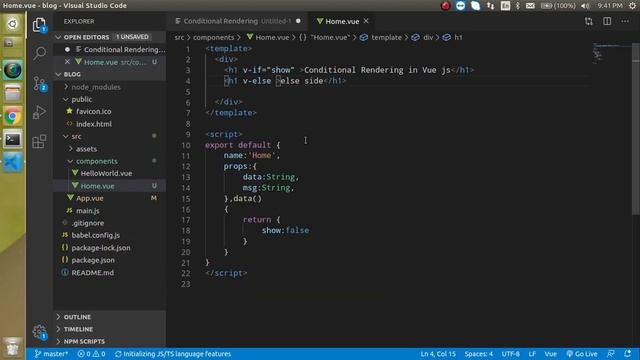This screenshot has height=360, width=640.
Task: Select Conditional Rendering in Open Editors
Action: coord(109,49)
